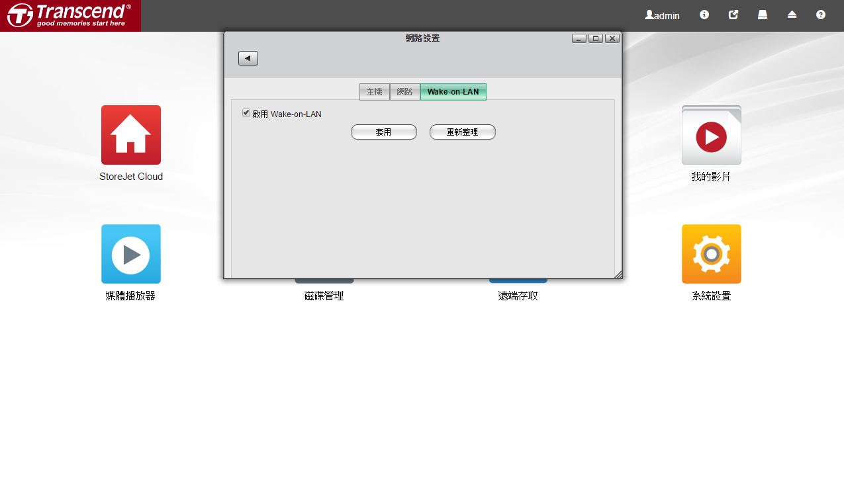Click the StoreJet Cloud text label
Viewport: 844px width, 504px height.
(x=131, y=177)
